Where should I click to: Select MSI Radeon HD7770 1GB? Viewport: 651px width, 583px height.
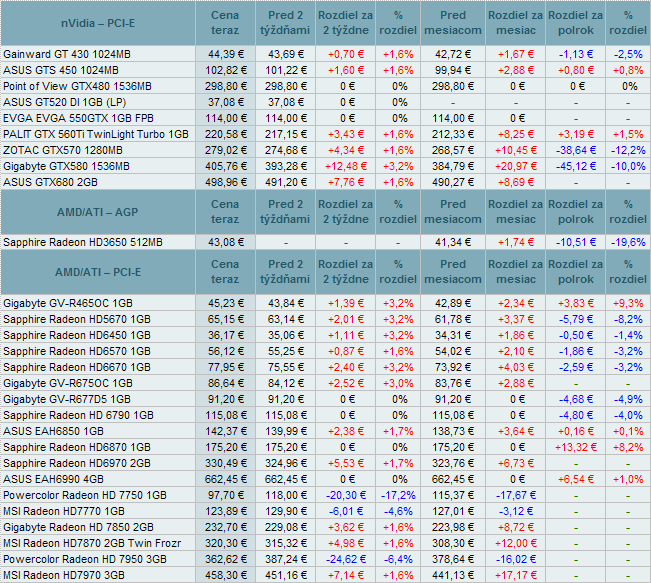pyautogui.click(x=64, y=511)
